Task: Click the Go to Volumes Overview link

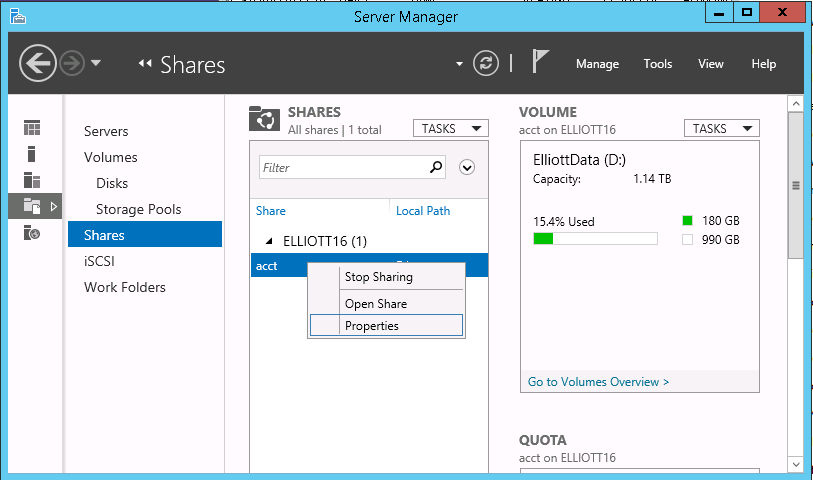Action: pos(598,382)
